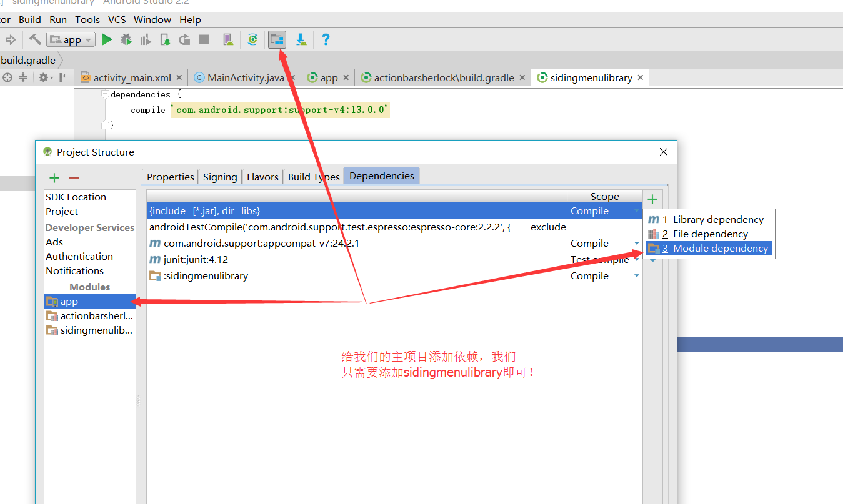Open the AVD Manager icon

point(228,39)
